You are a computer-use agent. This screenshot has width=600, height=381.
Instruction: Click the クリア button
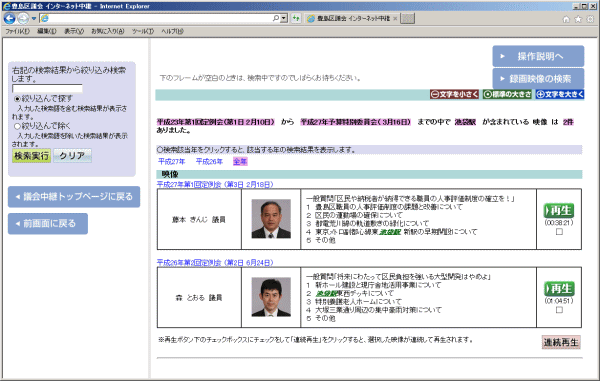[72, 156]
